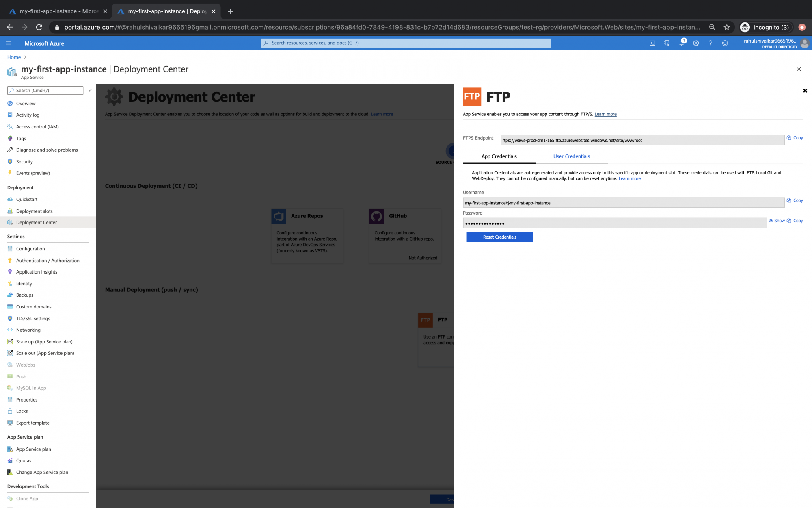Click inside the Azure search bar
Screen dimensions: 812x508
pos(406,43)
